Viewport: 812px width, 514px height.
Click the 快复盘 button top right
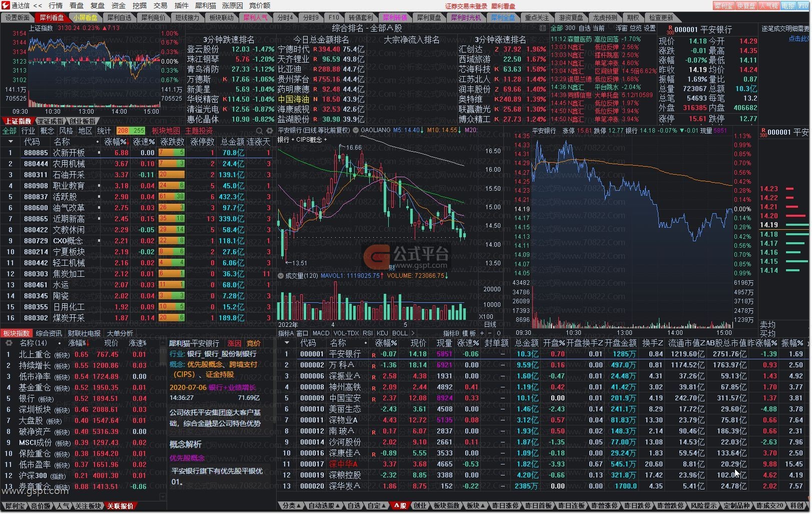(x=746, y=6)
